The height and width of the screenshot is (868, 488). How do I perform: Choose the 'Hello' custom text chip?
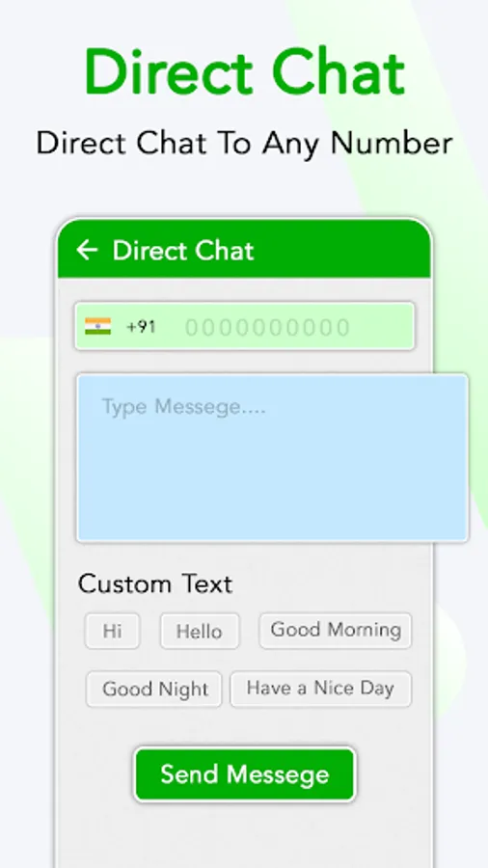pos(200,631)
